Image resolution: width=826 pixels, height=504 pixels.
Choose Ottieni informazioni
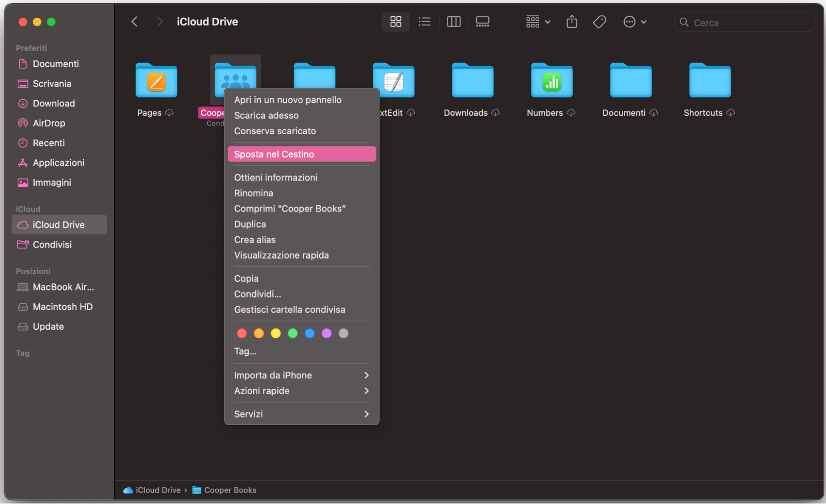pyautogui.click(x=302, y=178)
